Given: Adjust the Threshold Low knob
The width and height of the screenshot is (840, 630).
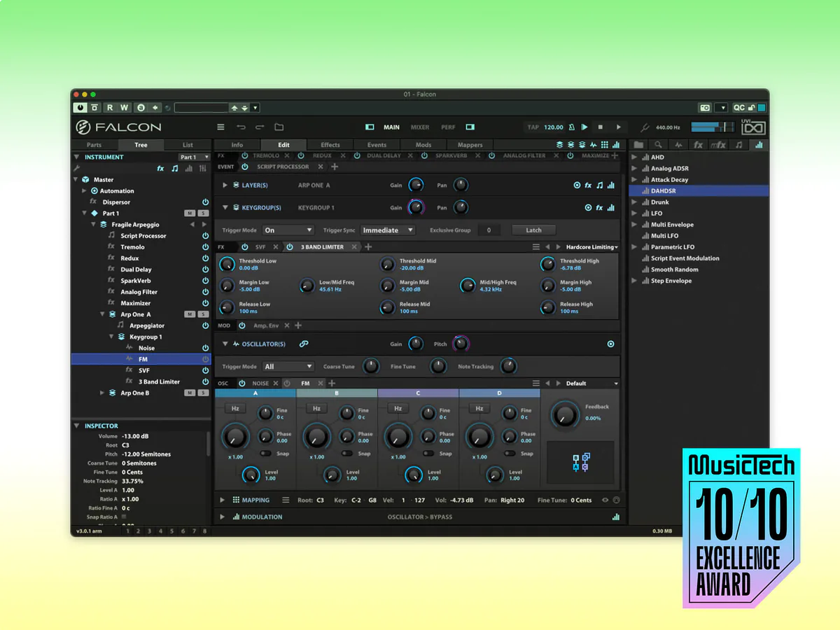Looking at the screenshot, I should tap(227, 264).
